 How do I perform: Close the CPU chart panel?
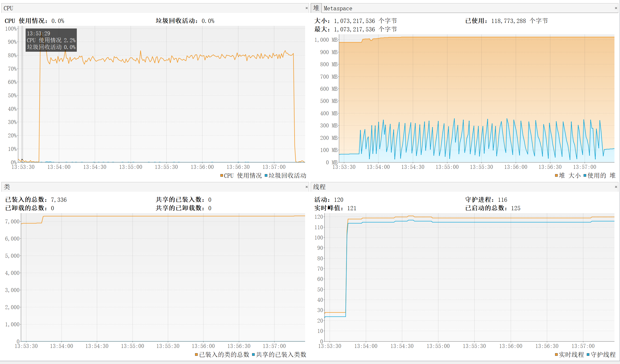(306, 8)
